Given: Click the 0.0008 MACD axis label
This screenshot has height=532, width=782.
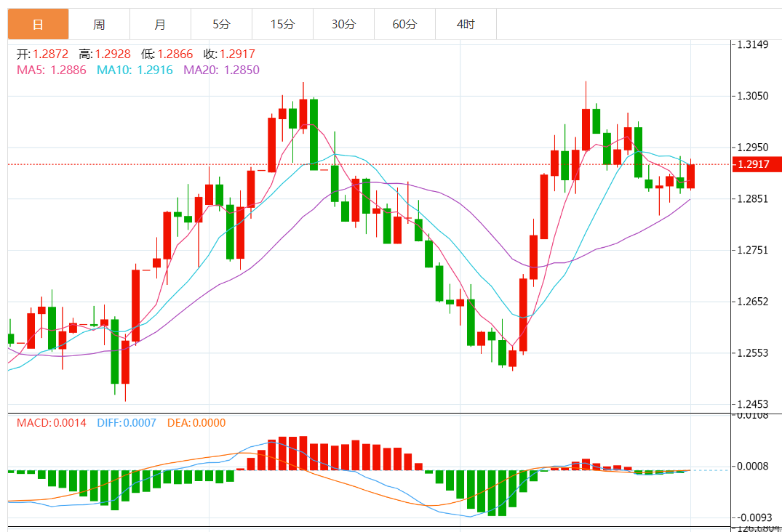Looking at the screenshot, I should click(753, 467).
